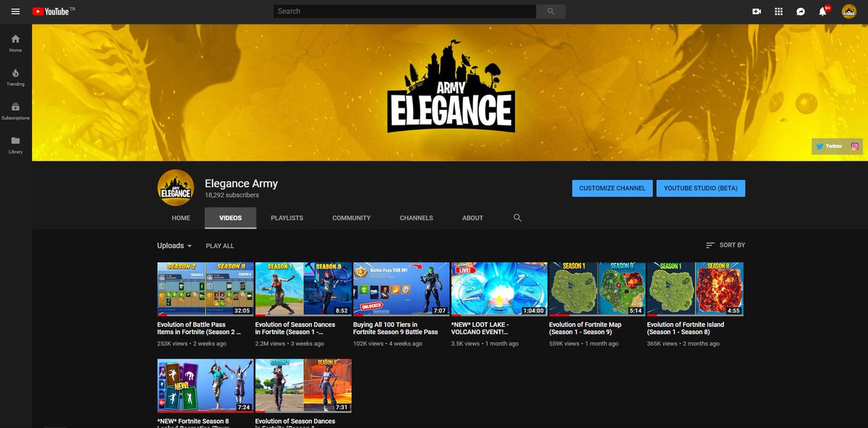The width and height of the screenshot is (868, 428).
Task: Open the CHANNELS tab
Action: click(417, 218)
